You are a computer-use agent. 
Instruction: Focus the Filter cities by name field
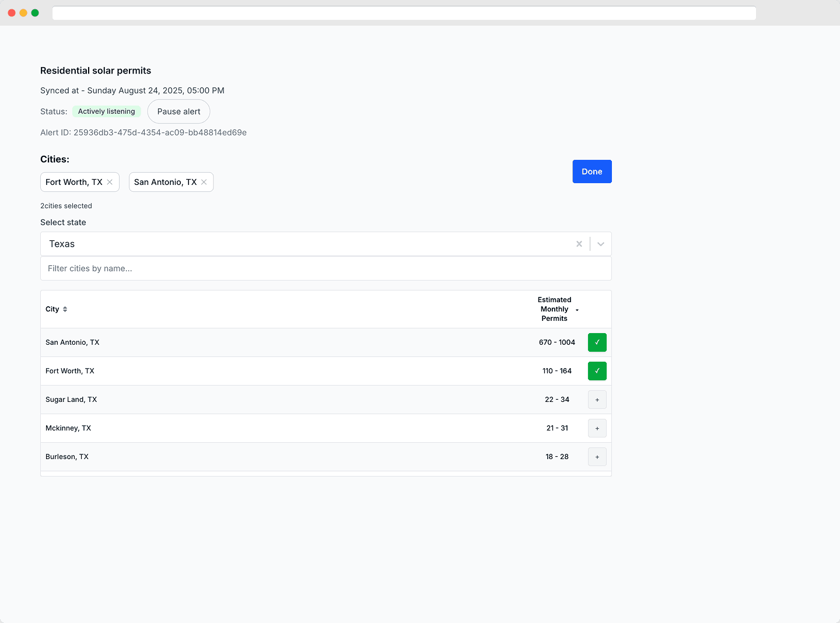click(x=325, y=268)
